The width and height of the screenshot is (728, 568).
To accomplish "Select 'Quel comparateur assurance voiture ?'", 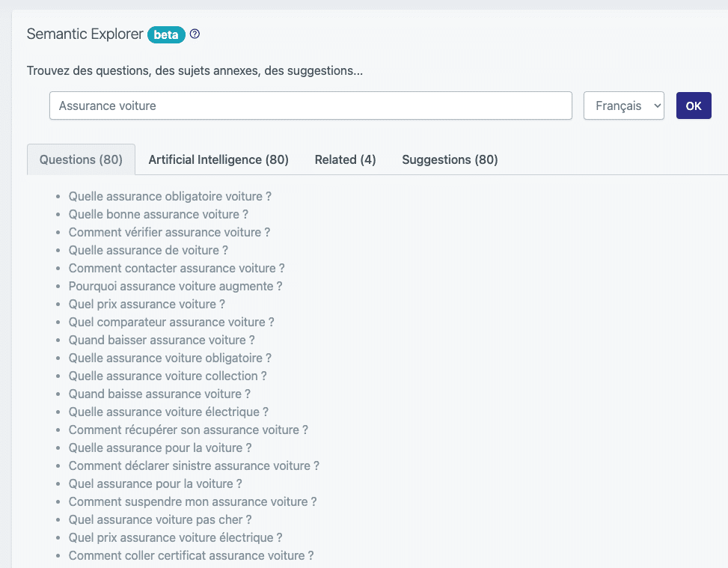I will point(171,322).
